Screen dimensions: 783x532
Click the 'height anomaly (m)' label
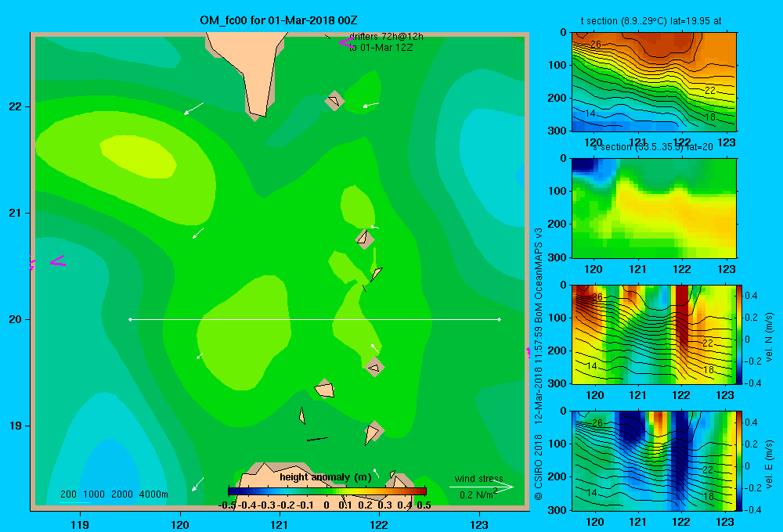[x=326, y=477]
